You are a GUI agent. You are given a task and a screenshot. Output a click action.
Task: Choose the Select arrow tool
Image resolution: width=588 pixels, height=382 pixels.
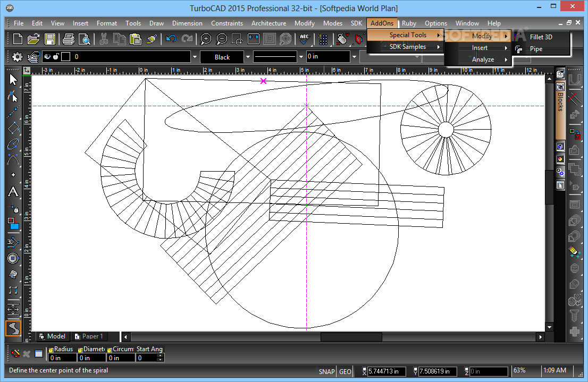pos(13,80)
